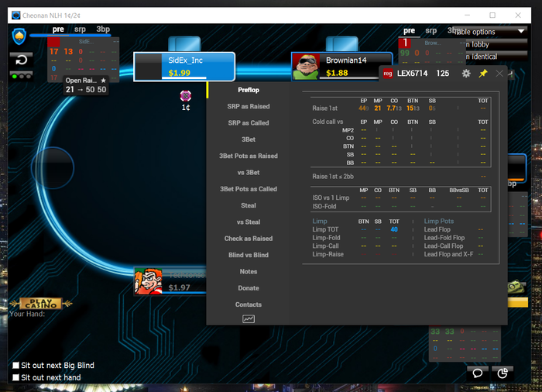Image resolution: width=542 pixels, height=392 pixels.
Task: Click the 125 hands count
Action: [442, 74]
